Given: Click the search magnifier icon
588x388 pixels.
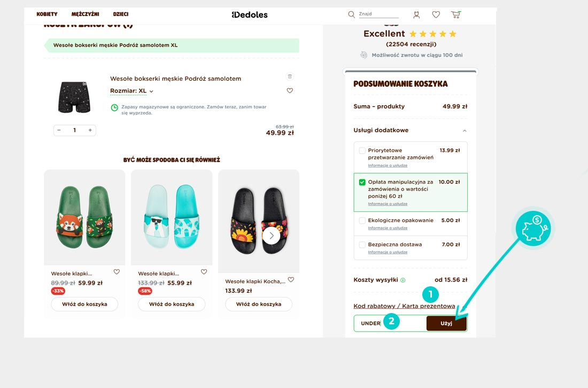Looking at the screenshot, I should click(351, 14).
